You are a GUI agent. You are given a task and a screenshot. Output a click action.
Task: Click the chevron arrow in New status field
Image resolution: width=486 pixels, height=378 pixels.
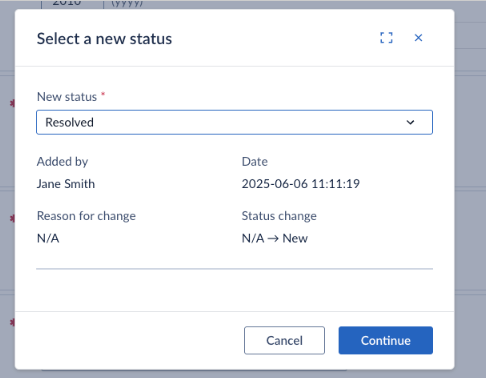(x=410, y=122)
